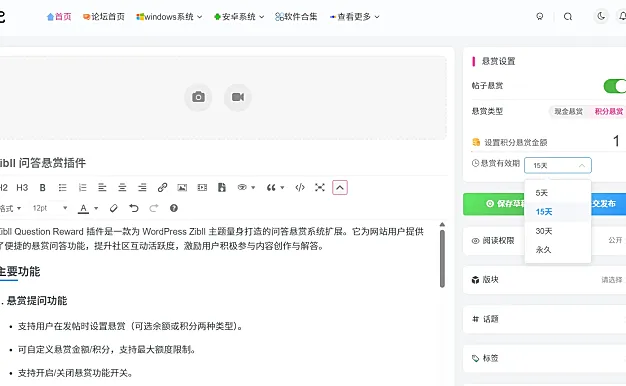The width and height of the screenshot is (626, 386).
Task: Click the text color A button
Action: 83,208
